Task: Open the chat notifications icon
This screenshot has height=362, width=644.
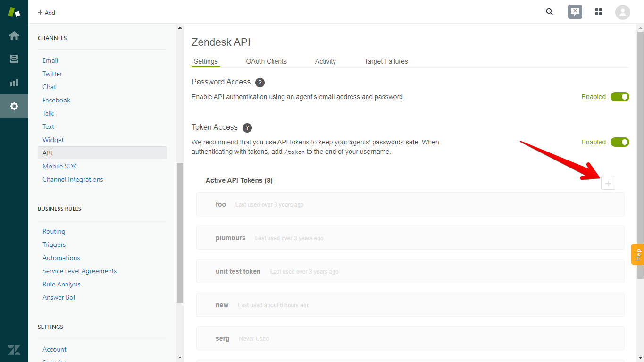Action: (x=575, y=12)
